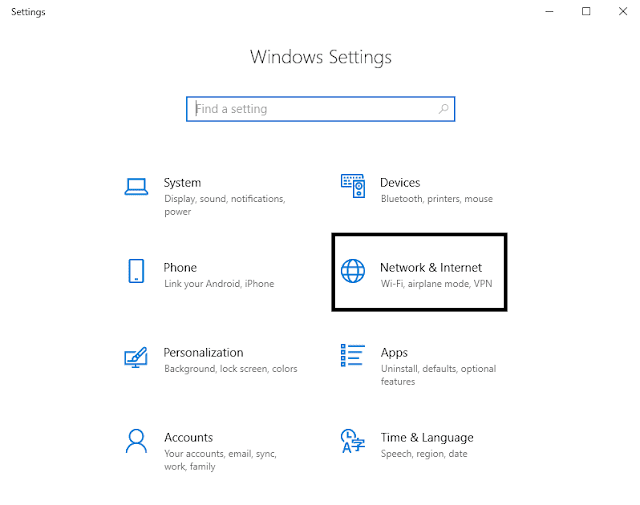Click 'Background, lock screen, colors' text
640x505 pixels.
231,369
